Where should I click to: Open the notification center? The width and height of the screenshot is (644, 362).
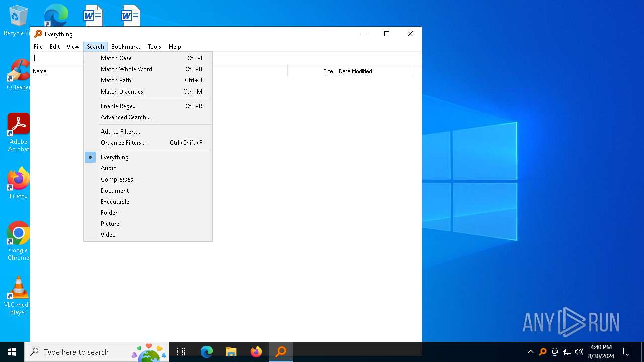tap(627, 352)
